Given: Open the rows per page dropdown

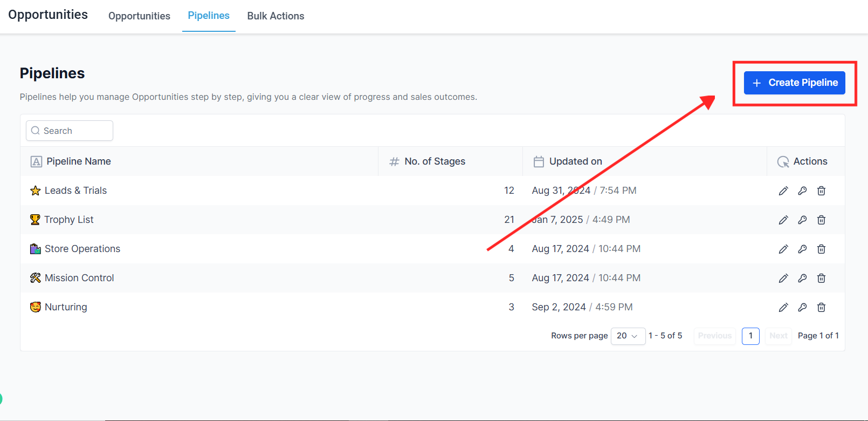Looking at the screenshot, I should click(628, 336).
